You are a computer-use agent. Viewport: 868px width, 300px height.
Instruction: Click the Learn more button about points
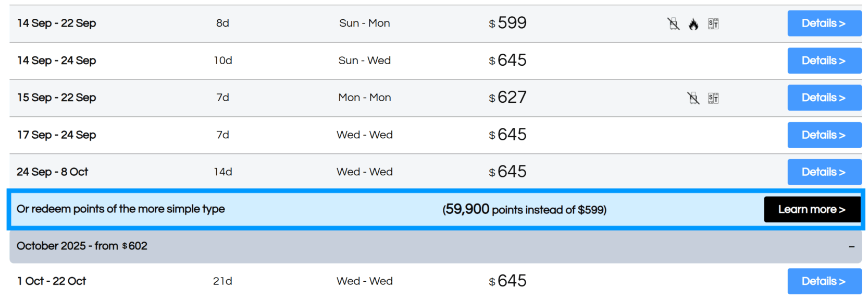812,209
